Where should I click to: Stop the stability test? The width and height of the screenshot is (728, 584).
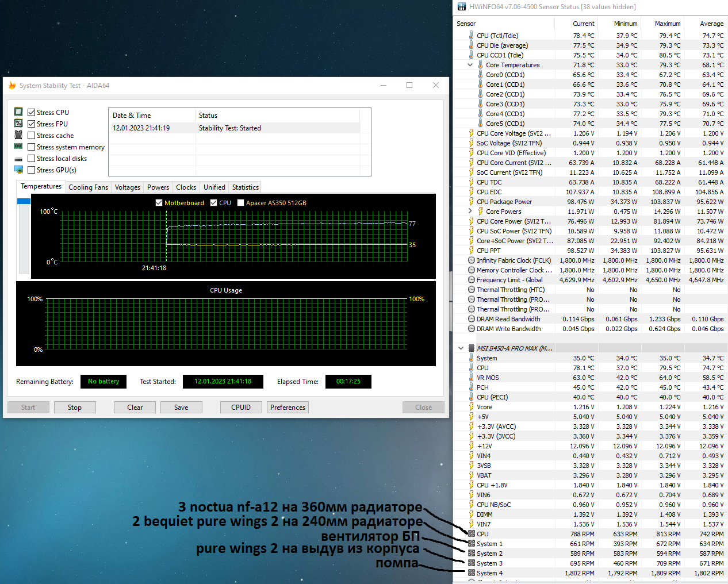[75, 408]
